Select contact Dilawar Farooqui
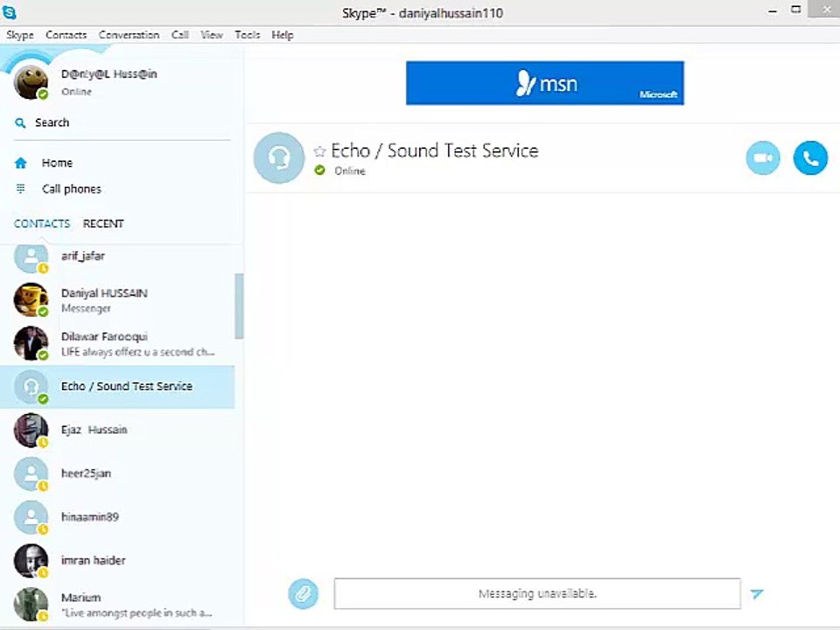The height and width of the screenshot is (630, 840). click(x=117, y=343)
